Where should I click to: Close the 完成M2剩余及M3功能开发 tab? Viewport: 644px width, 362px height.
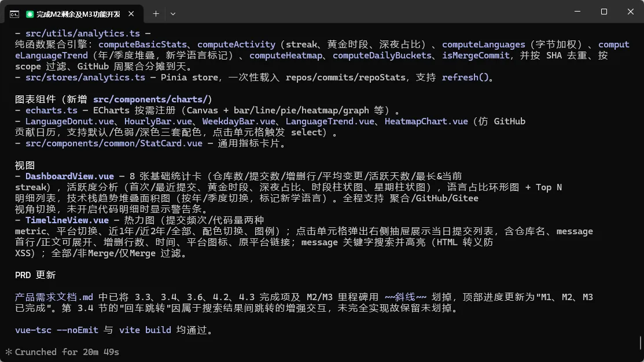(131, 14)
